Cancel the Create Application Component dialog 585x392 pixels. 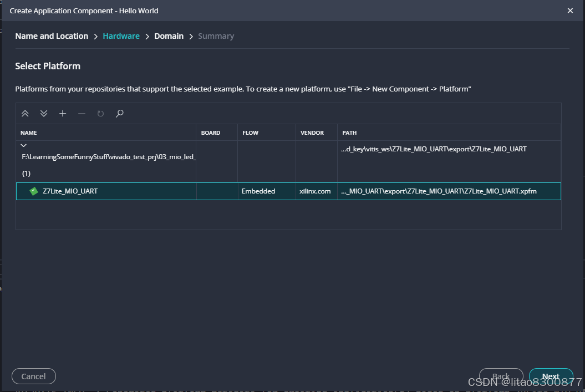coord(34,376)
